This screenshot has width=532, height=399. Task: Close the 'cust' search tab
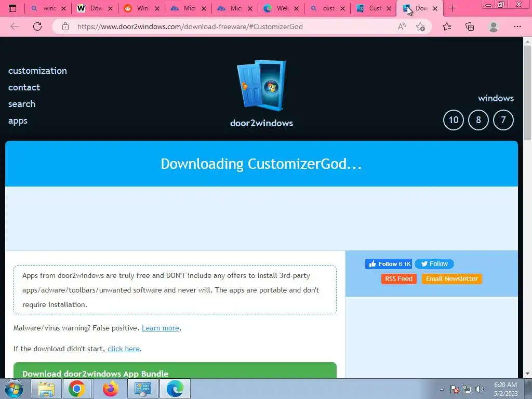point(343,8)
